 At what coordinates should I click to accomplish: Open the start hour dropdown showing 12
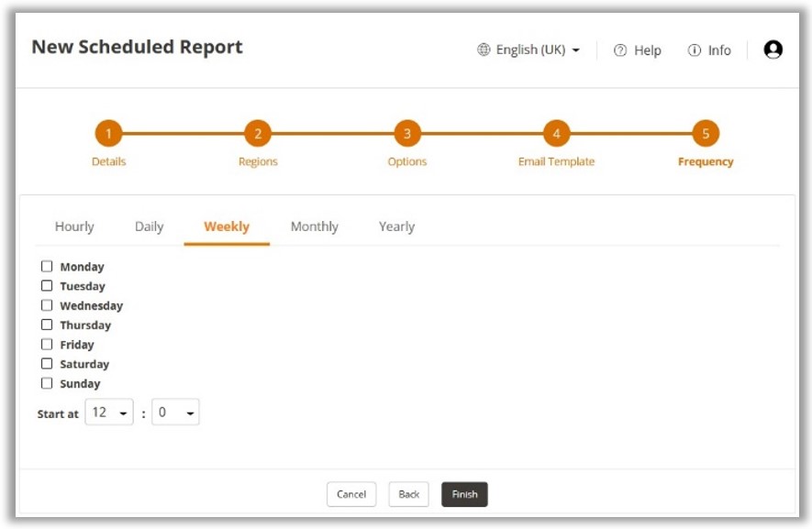point(109,413)
